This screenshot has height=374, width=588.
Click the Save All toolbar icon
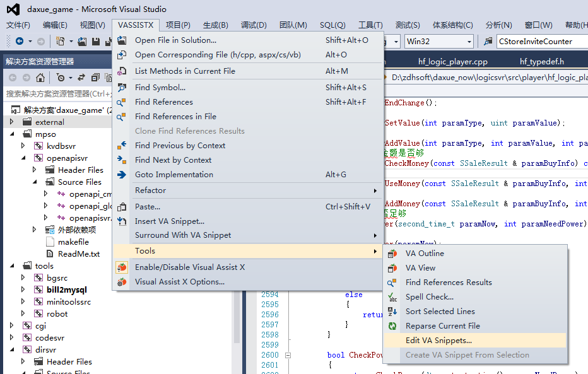[107, 42]
